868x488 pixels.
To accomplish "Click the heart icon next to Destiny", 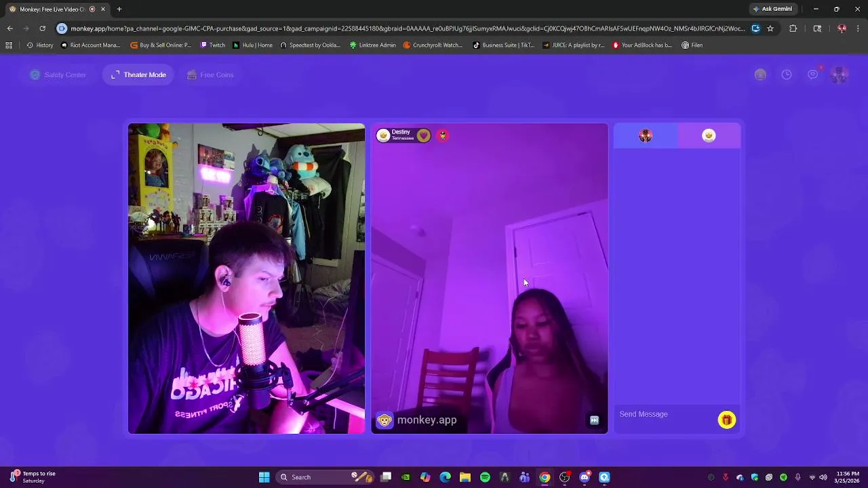I will tap(424, 136).
